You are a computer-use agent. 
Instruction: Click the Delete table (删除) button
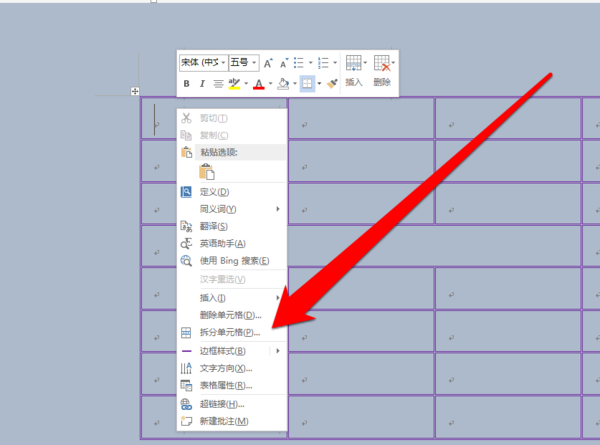[x=382, y=71]
